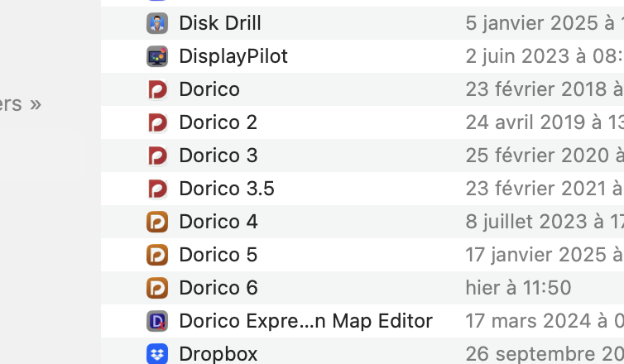
Task: Click the Dropbox app icon
Action: click(x=157, y=353)
